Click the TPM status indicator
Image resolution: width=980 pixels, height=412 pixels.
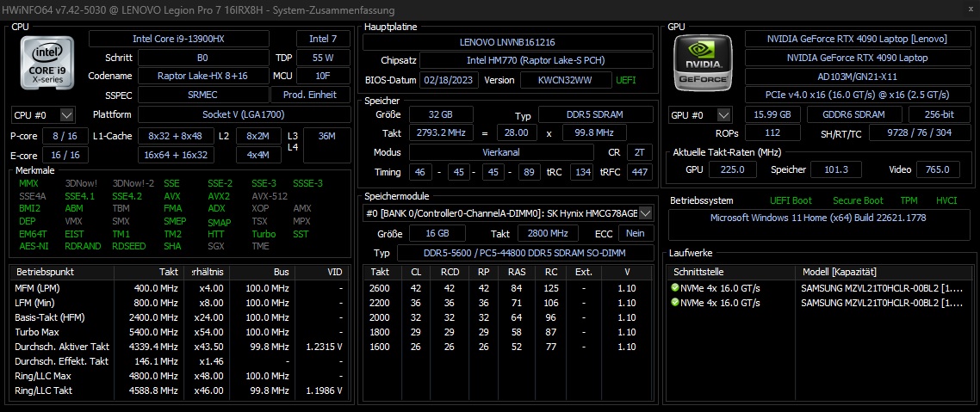908,200
